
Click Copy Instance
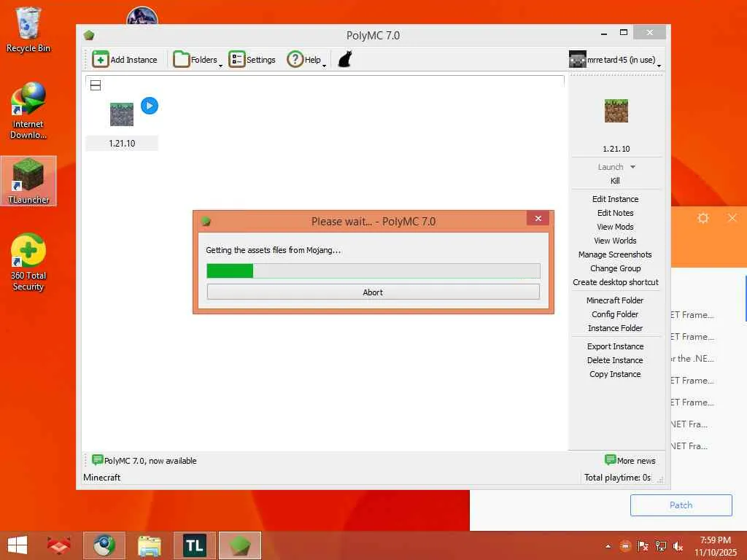tap(615, 374)
